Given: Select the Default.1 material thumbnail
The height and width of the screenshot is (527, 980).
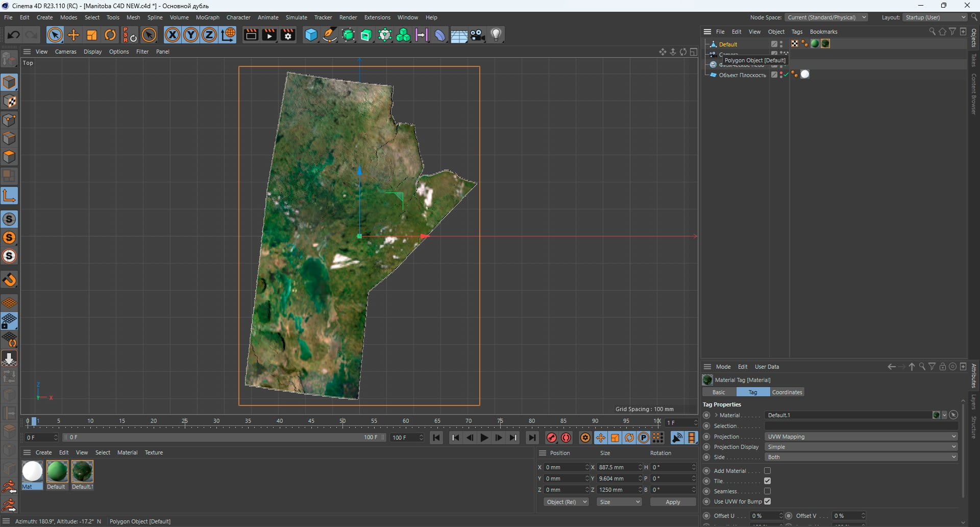Looking at the screenshot, I should (82, 471).
